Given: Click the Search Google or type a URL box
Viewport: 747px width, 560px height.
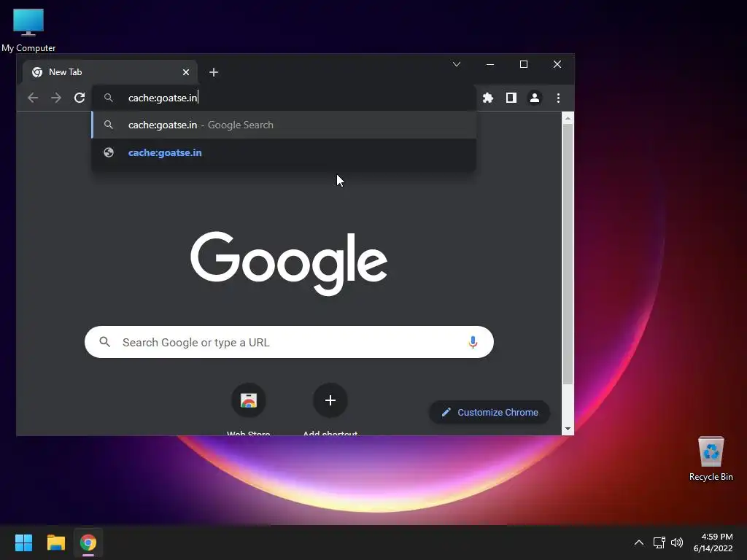Looking at the screenshot, I should click(x=289, y=342).
